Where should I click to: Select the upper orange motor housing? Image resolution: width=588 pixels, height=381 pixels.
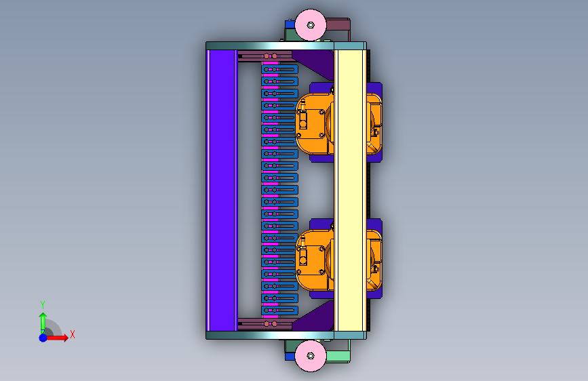[314, 124]
